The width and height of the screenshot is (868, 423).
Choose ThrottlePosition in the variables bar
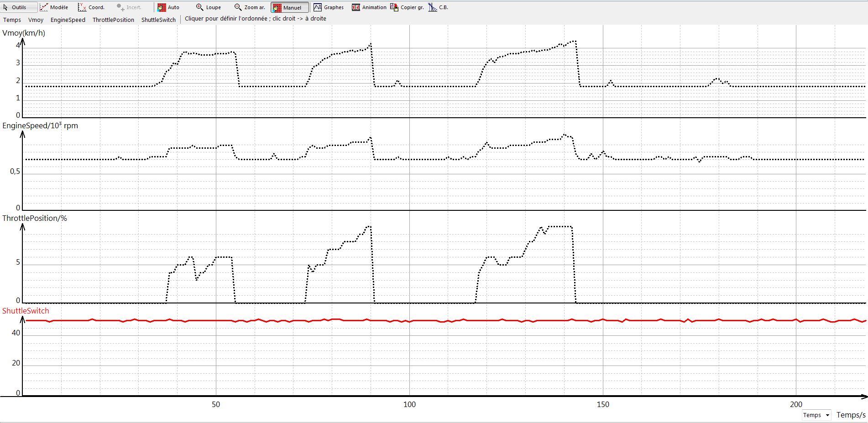(x=113, y=20)
